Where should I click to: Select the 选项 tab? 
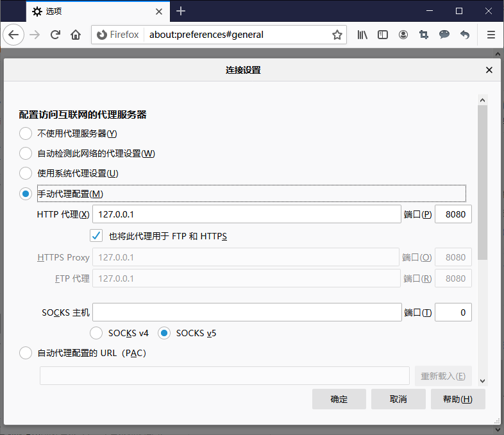(98, 12)
